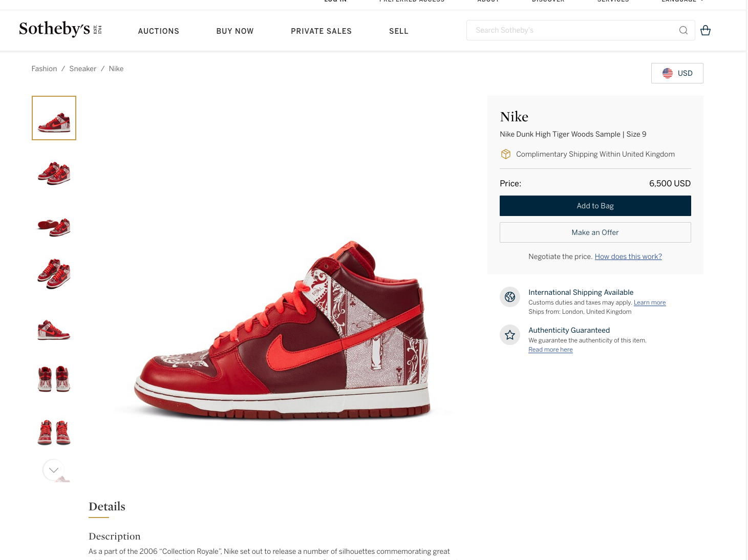This screenshot has height=560, width=748.
Task: Open the shopping bag icon
Action: (706, 30)
